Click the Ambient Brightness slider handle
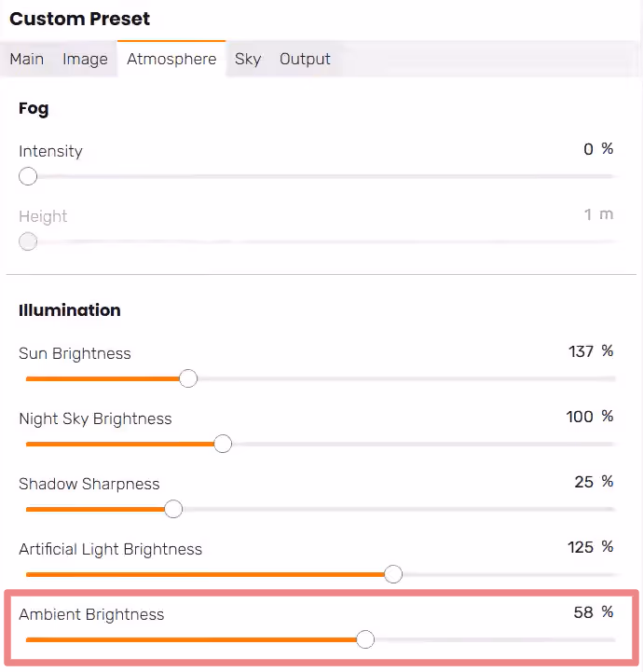 point(365,639)
